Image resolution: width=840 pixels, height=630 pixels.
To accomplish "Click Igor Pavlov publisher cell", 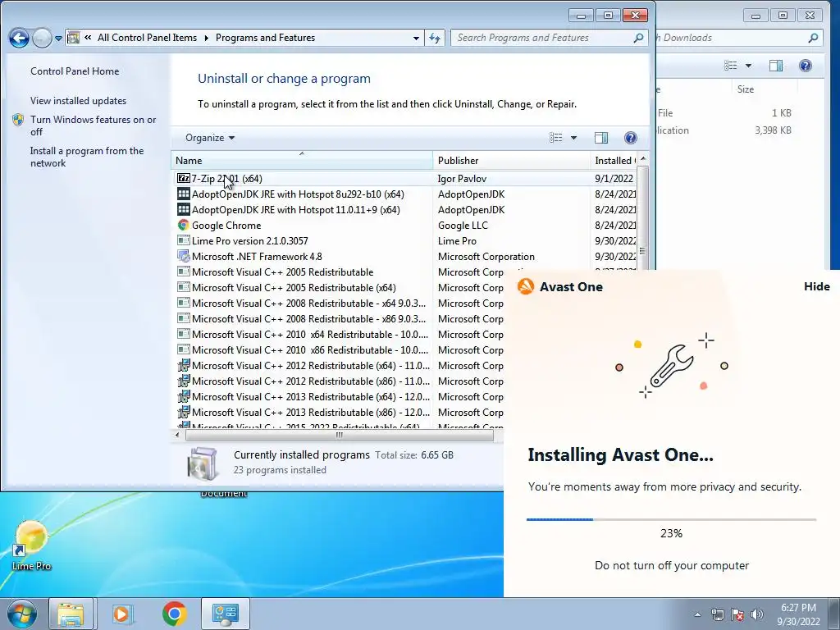I will click(462, 178).
